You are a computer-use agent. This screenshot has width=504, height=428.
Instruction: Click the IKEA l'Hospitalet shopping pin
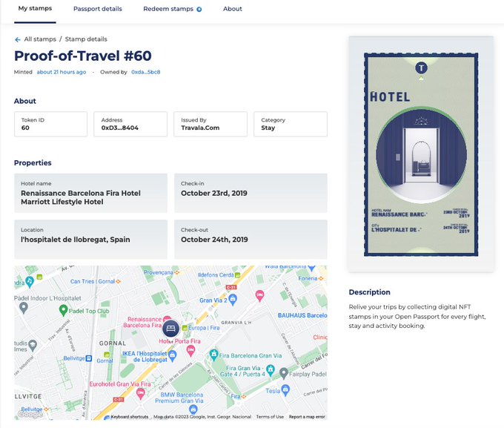[173, 356]
